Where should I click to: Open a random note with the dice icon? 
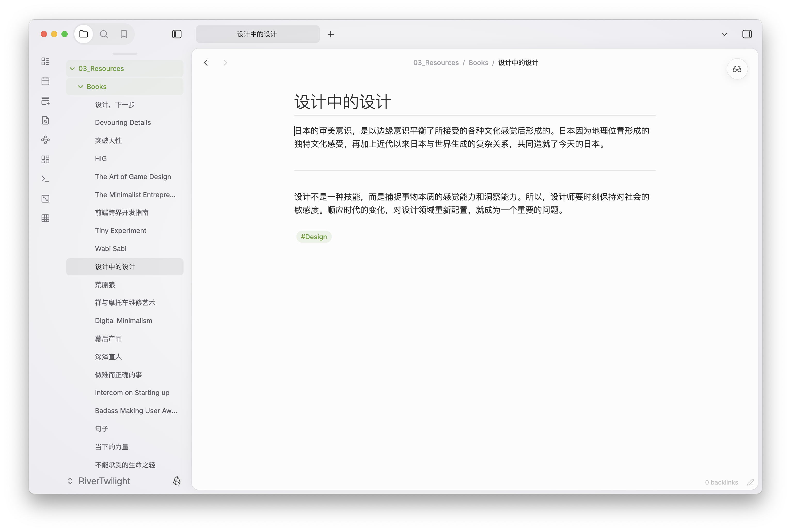coord(45,198)
